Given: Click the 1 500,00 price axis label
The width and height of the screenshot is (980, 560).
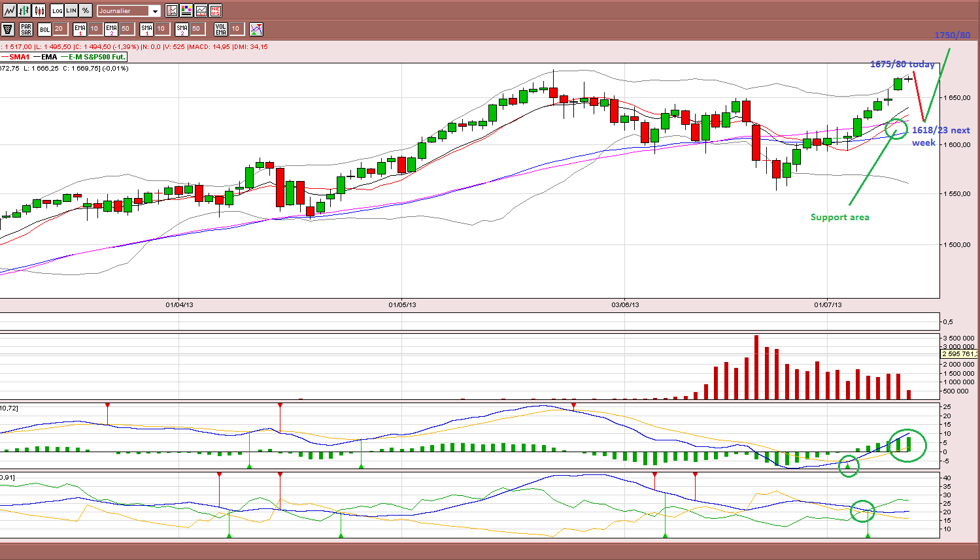Looking at the screenshot, I should (957, 245).
